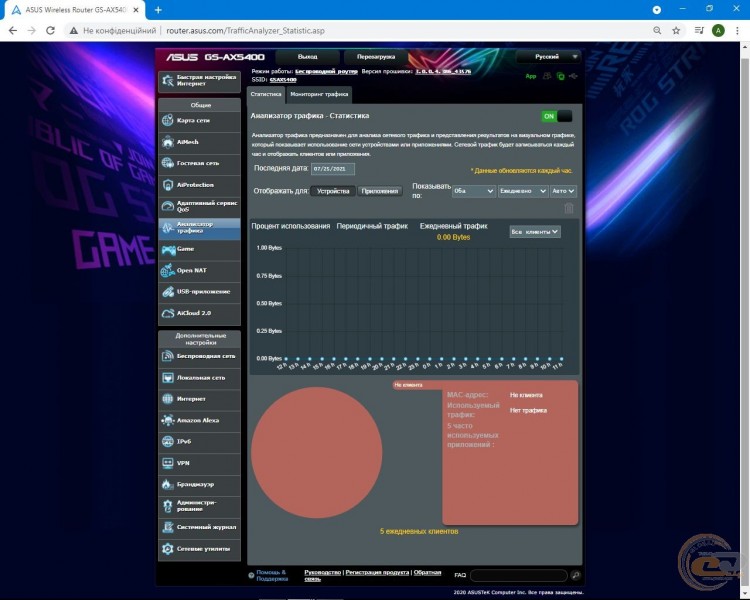Click the FAQ search magnifier icon
Screen dimensions: 750x600
coord(576,575)
